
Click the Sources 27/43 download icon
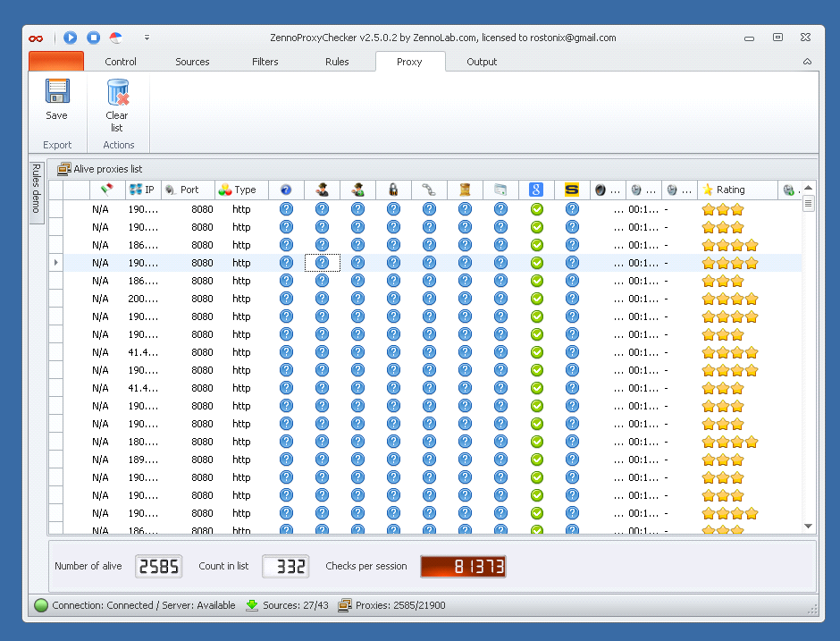(252, 605)
